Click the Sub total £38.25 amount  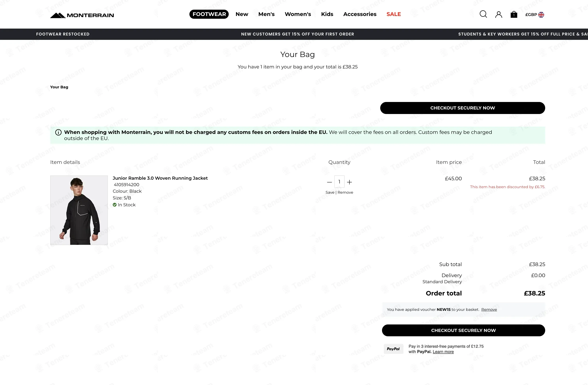click(x=537, y=264)
